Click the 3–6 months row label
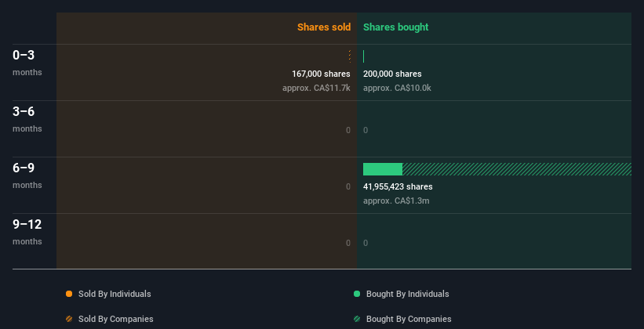 [x=27, y=119]
